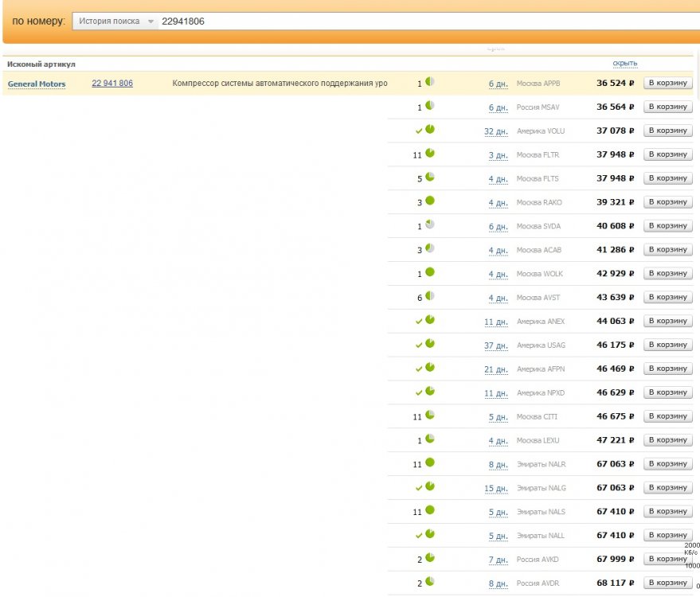Hide the section with the скрыть link

[x=624, y=64]
